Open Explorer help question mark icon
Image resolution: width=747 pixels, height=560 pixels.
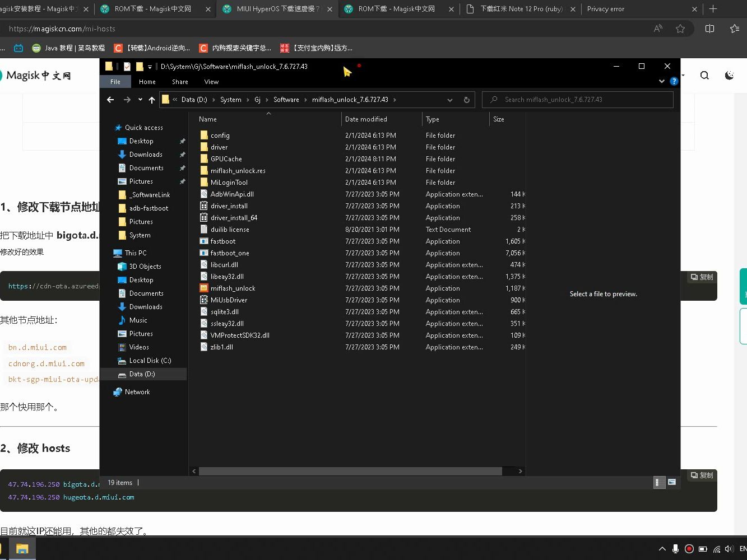click(674, 81)
